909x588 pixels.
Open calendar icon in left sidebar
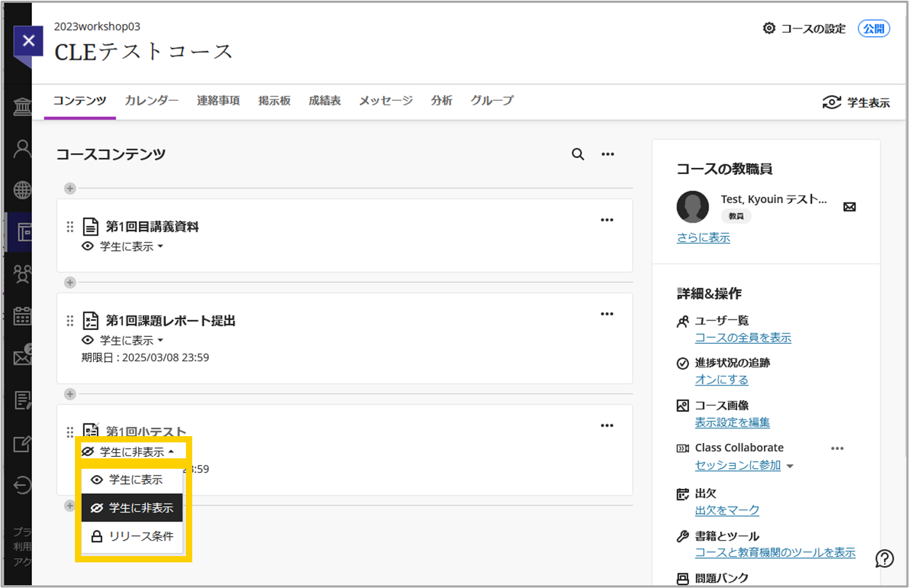tap(22, 316)
